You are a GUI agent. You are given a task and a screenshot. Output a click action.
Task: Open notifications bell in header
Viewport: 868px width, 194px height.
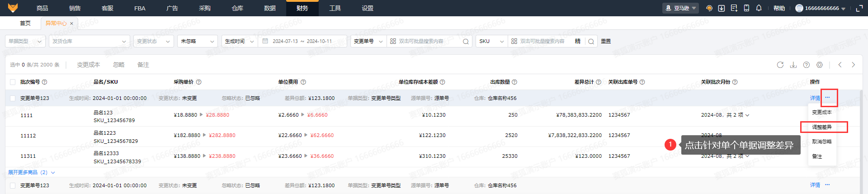point(759,8)
